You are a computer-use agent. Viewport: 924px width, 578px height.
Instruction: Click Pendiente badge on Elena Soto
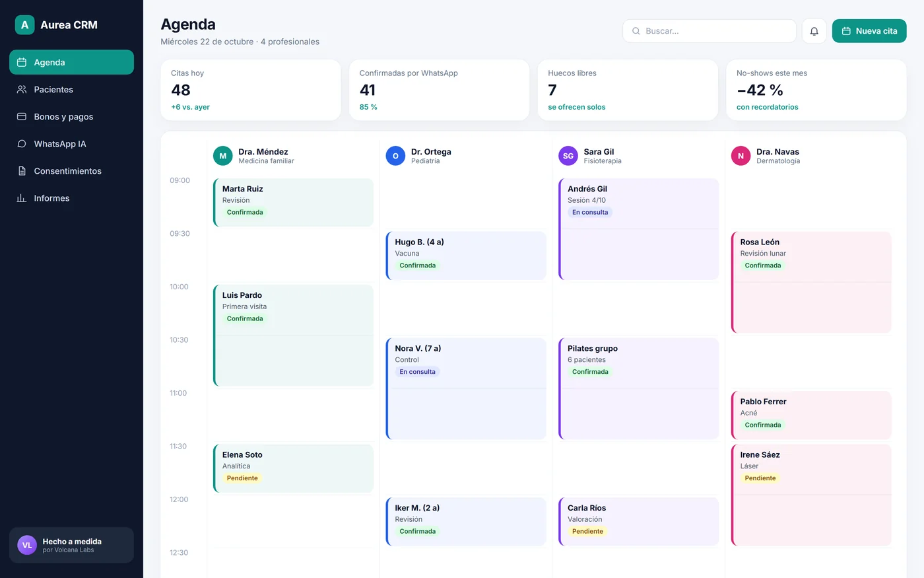[x=242, y=478]
